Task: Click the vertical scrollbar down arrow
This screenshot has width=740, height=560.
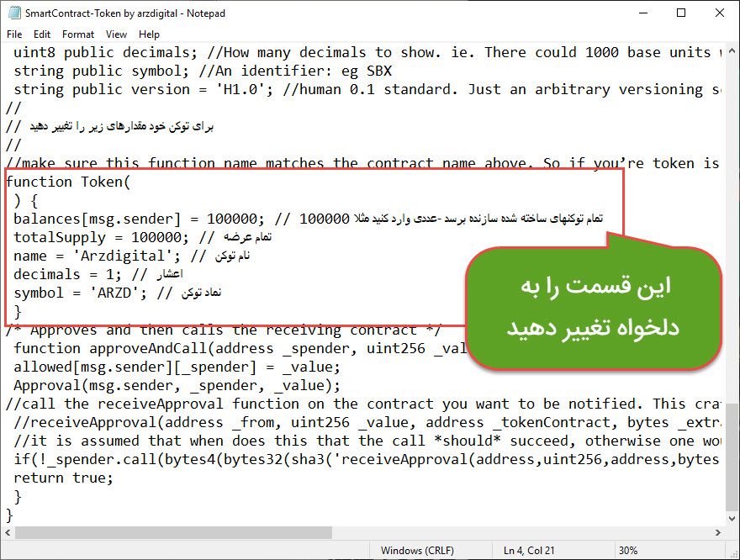Action: 732,517
